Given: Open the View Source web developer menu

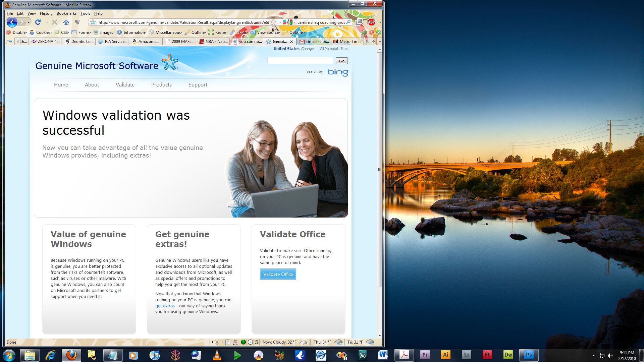Looking at the screenshot, I should click(266, 33).
